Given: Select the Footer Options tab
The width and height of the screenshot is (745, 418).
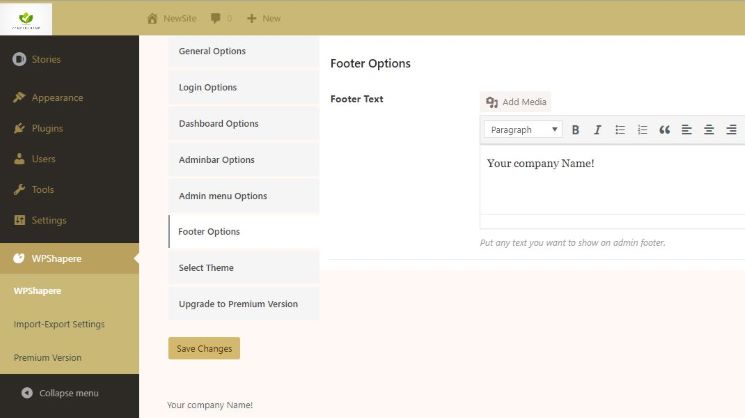Looking at the screenshot, I should click(244, 232).
